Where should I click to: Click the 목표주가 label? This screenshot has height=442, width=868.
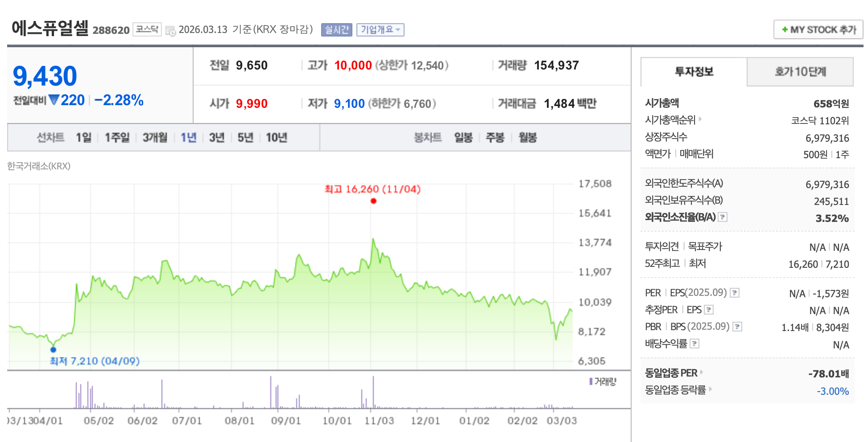coord(705,246)
